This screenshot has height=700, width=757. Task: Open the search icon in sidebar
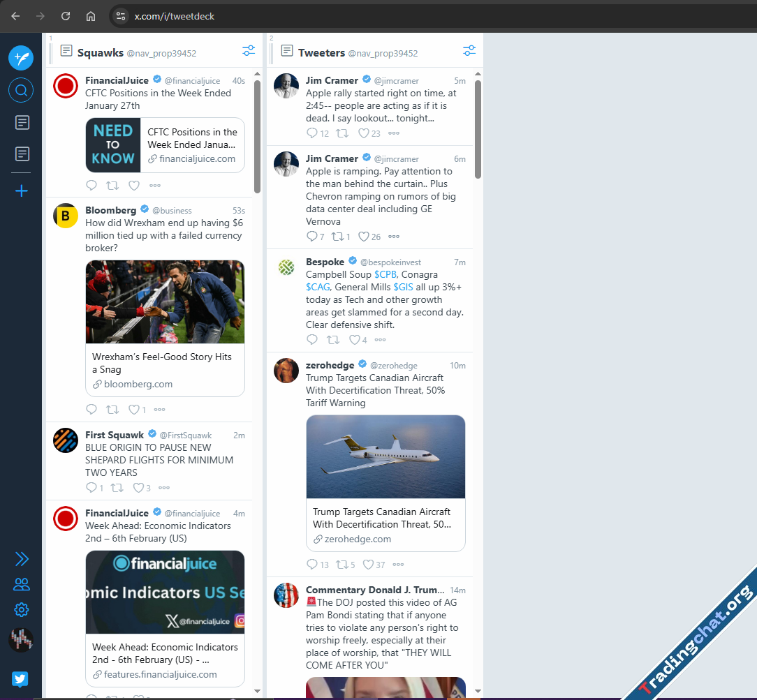(x=21, y=90)
